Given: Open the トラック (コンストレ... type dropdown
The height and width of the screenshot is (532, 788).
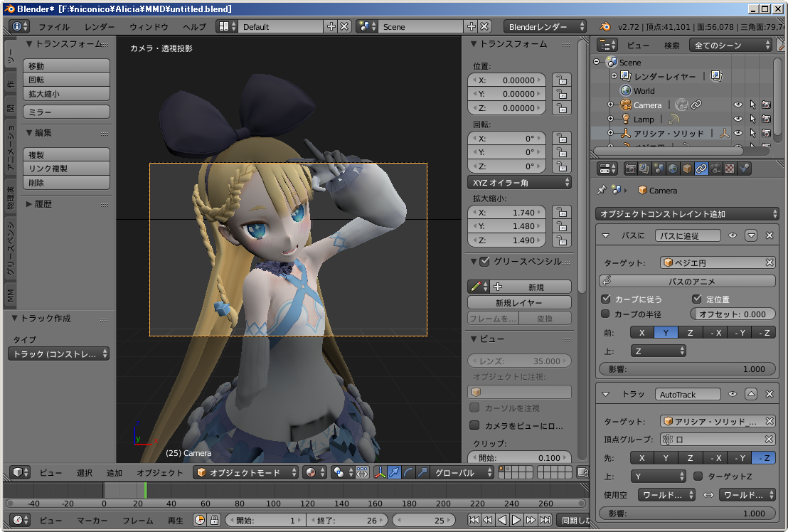Looking at the screenshot, I should click(x=59, y=353).
